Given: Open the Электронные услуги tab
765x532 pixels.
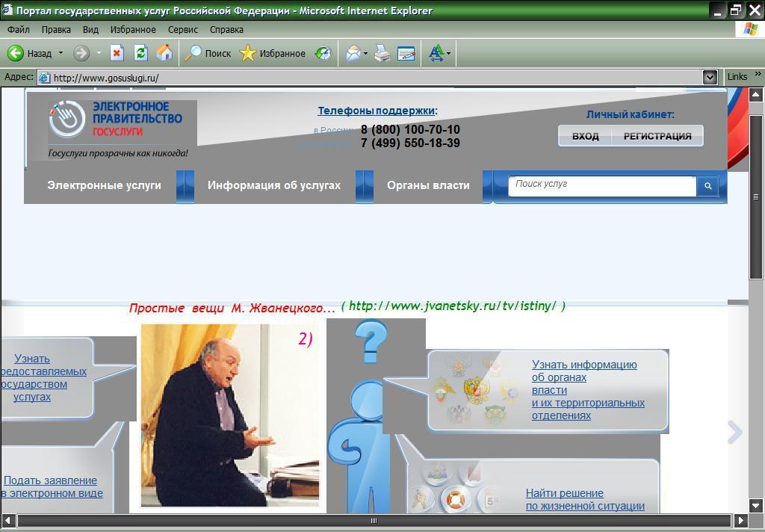Looking at the screenshot, I should pyautogui.click(x=104, y=185).
